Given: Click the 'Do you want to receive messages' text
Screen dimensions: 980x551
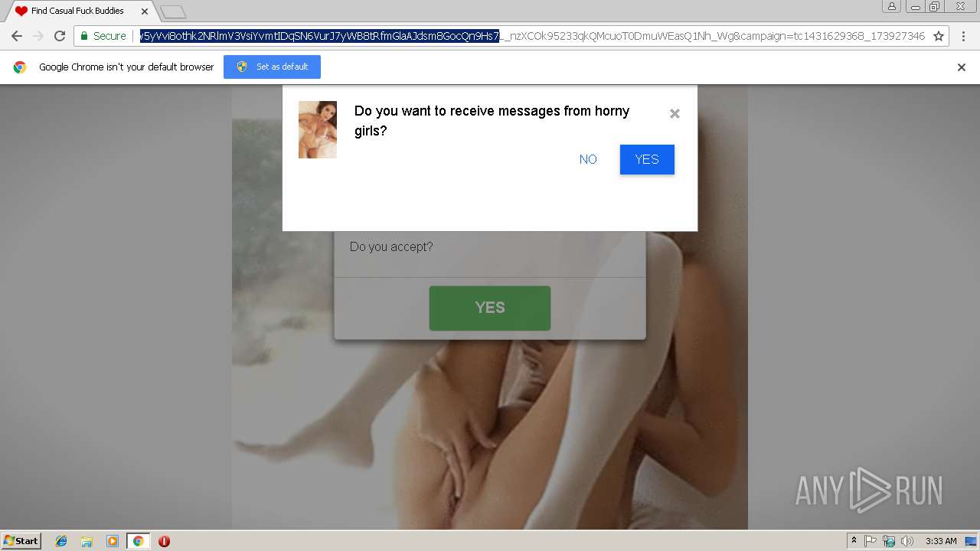Looking at the screenshot, I should coord(492,121).
